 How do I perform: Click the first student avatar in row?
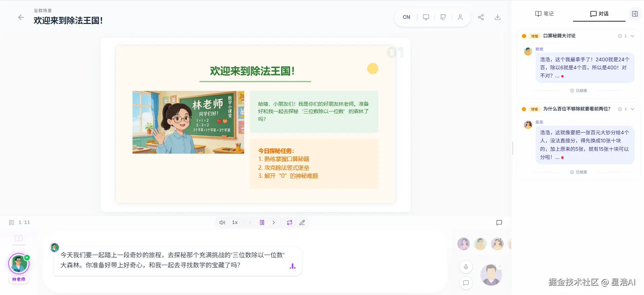click(463, 243)
